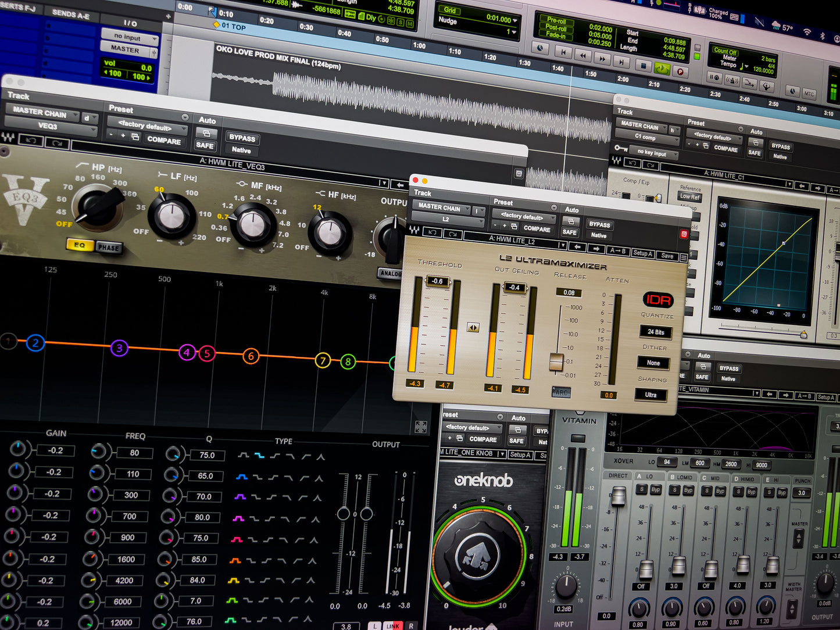The height and width of the screenshot is (630, 840).
Task: Toggle BYPASS in the L2 plugin window
Action: [599, 224]
